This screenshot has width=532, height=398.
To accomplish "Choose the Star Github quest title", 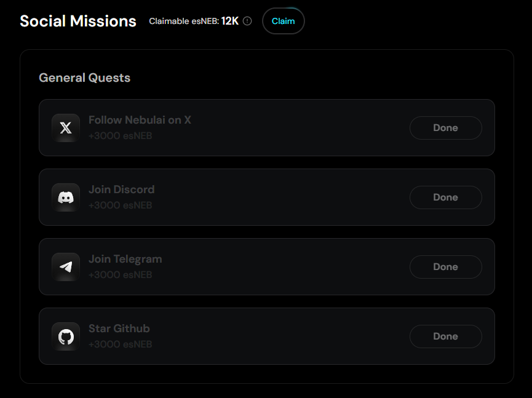I will pos(119,328).
